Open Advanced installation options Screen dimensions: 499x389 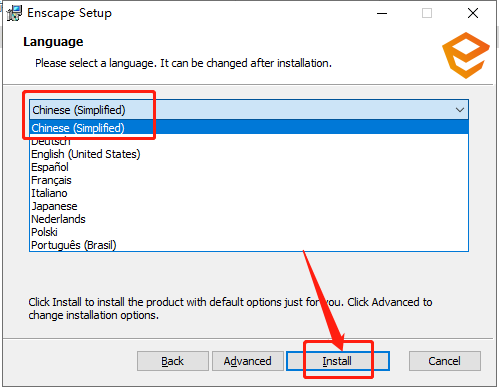[x=248, y=361]
